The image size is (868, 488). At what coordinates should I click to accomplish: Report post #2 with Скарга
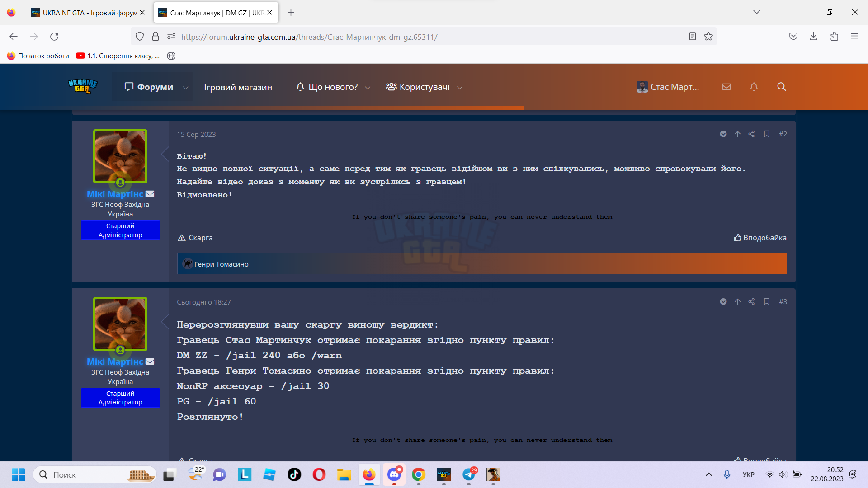click(195, 238)
